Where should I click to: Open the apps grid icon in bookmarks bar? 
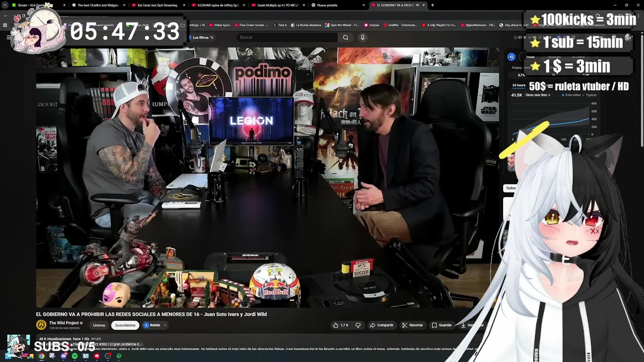coord(5,25)
